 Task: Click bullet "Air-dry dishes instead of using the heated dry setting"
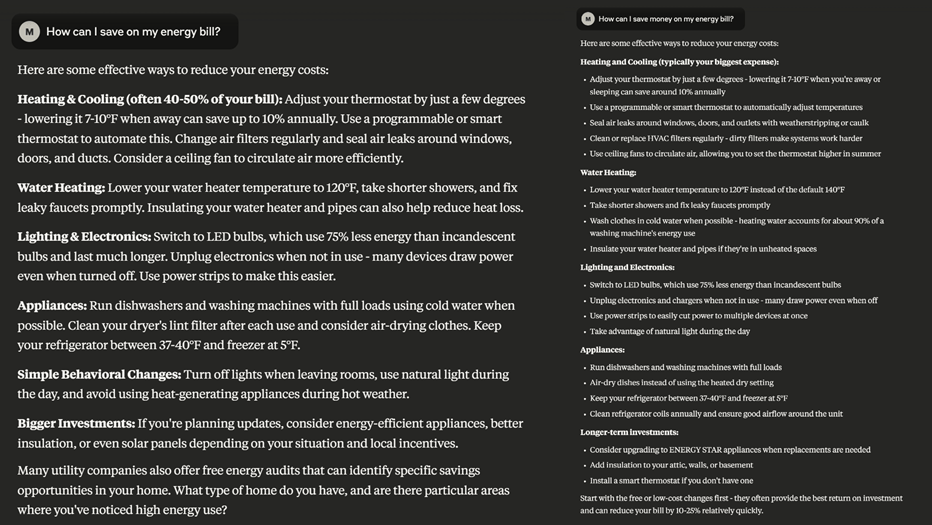[x=682, y=383]
